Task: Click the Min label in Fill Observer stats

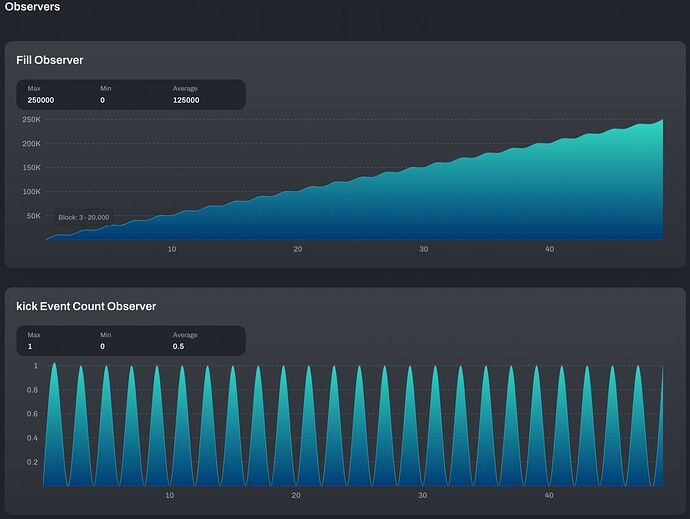Action: (x=106, y=88)
